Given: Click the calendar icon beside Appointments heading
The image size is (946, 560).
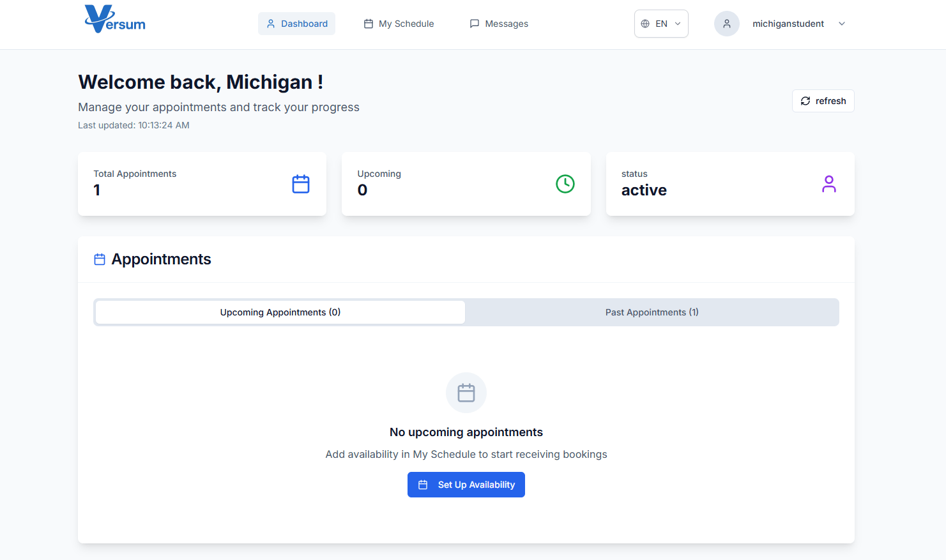Looking at the screenshot, I should pyautogui.click(x=100, y=259).
